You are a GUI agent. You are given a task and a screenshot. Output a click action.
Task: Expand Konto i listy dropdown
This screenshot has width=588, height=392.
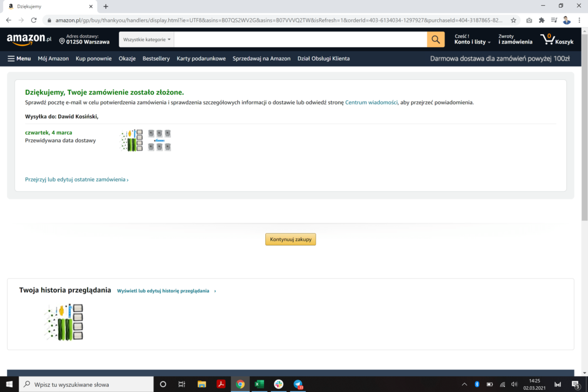pos(472,39)
